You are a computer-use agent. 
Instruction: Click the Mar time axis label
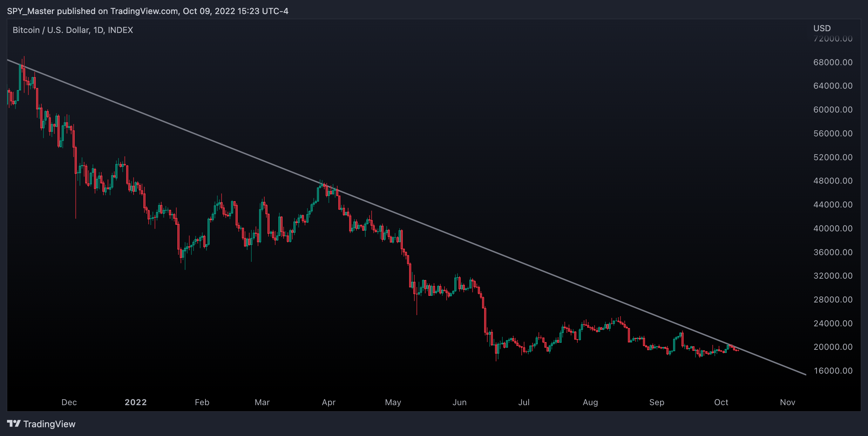[x=262, y=402]
